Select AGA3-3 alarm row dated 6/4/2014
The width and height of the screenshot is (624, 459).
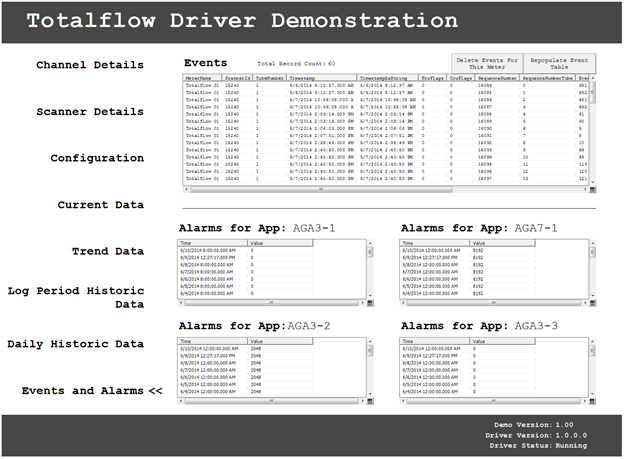(468, 392)
